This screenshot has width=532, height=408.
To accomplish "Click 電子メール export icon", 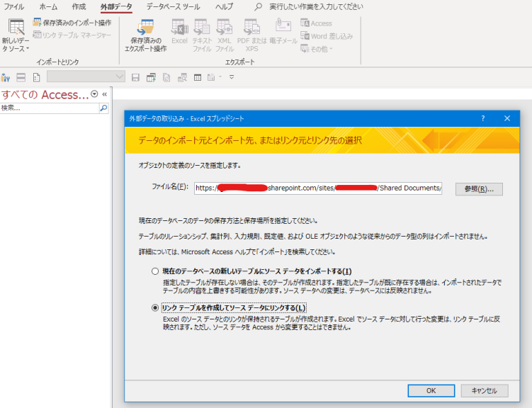I will 283,32.
